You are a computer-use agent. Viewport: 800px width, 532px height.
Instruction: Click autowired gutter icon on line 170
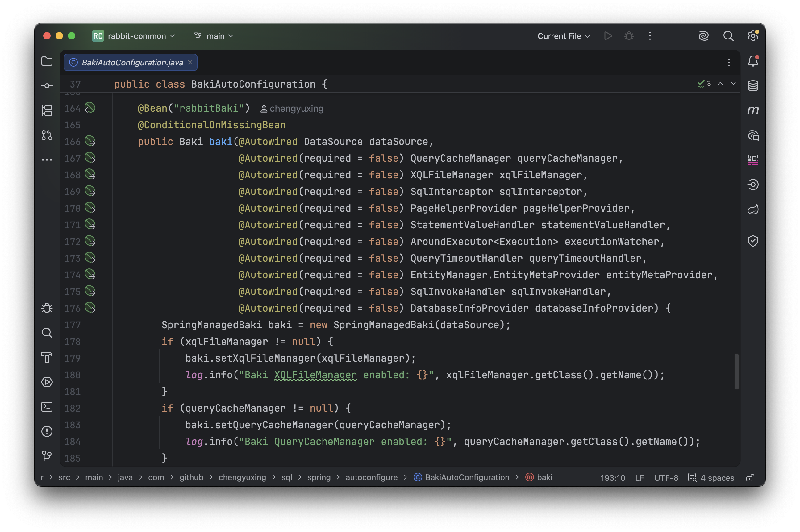click(x=90, y=208)
